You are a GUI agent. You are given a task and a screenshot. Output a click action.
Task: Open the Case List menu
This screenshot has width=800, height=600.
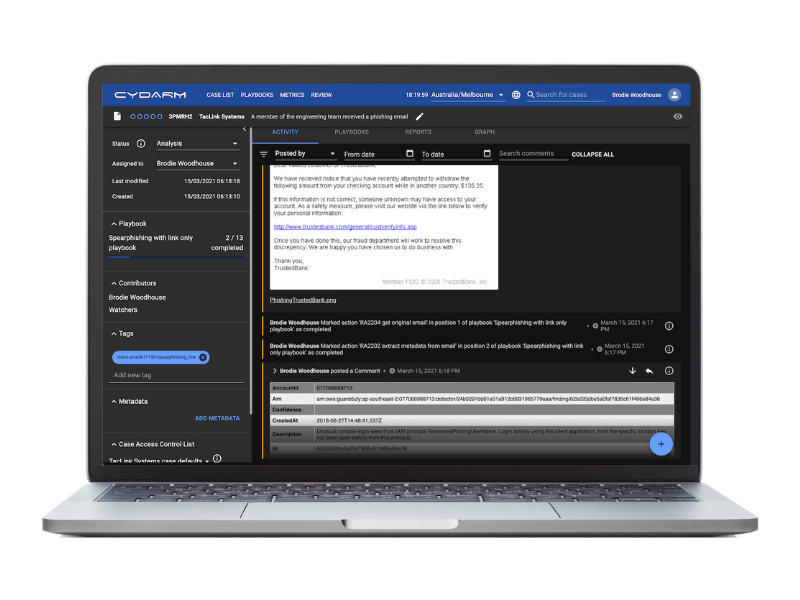click(220, 95)
